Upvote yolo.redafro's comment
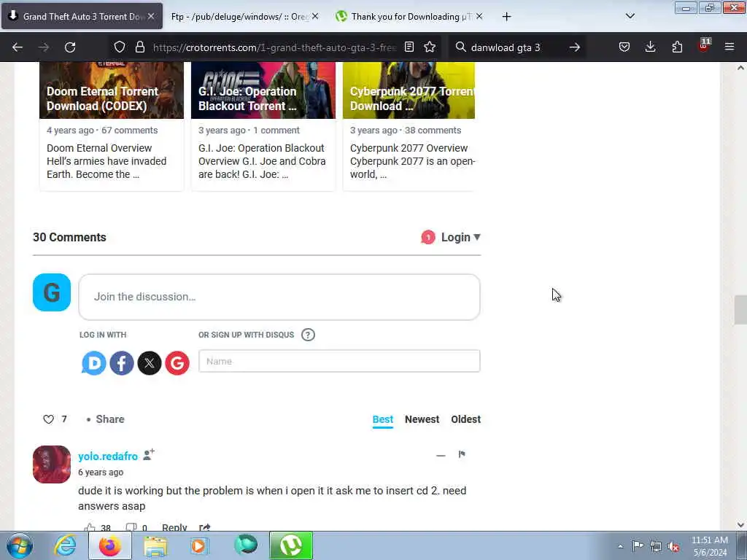 click(x=90, y=527)
